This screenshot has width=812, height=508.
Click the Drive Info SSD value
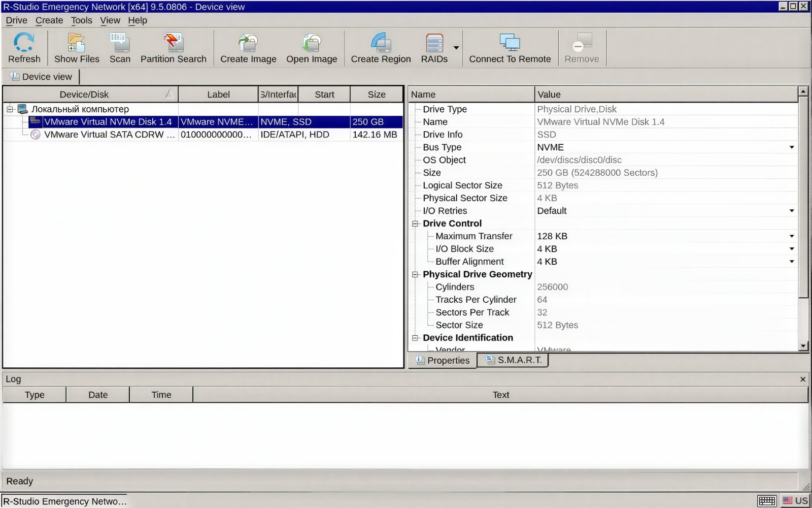click(547, 135)
